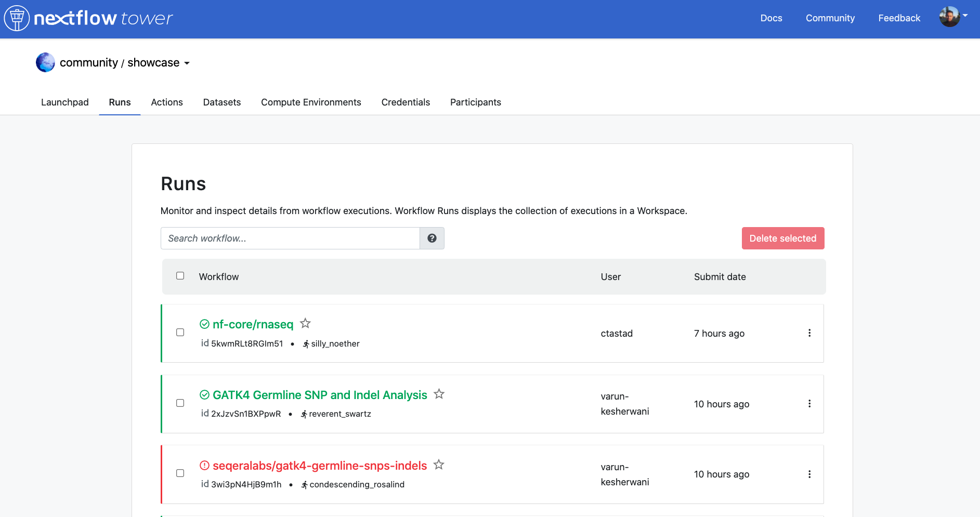
Task: Click the success status icon of GATK4 Germline
Action: 205,395
